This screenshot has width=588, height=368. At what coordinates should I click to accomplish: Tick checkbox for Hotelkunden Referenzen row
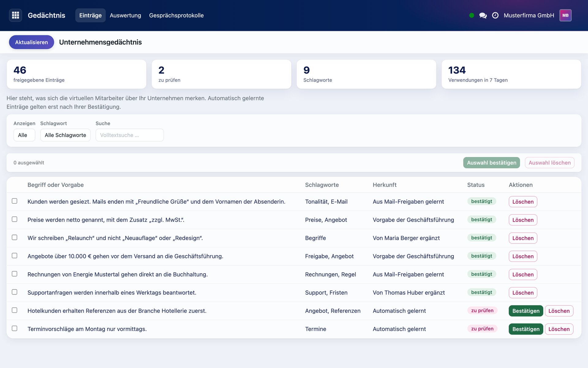click(x=14, y=310)
